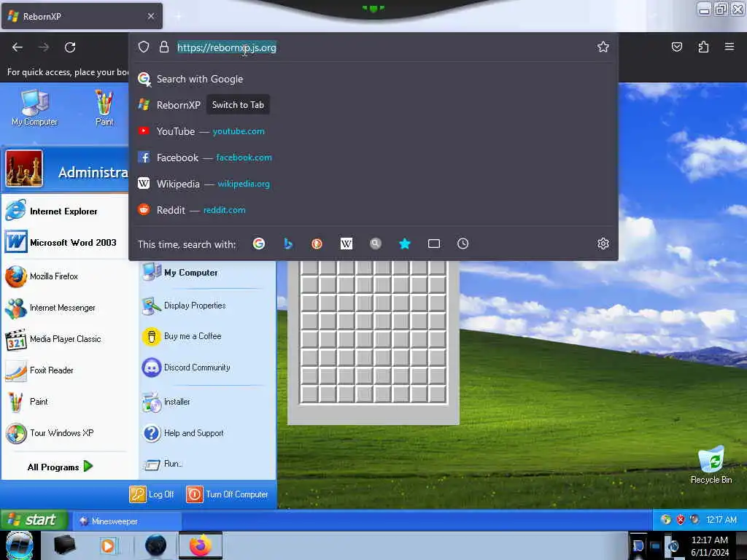Viewport: 747px width, 560px height.
Task: Search this time with Google icon
Action: [259, 244]
